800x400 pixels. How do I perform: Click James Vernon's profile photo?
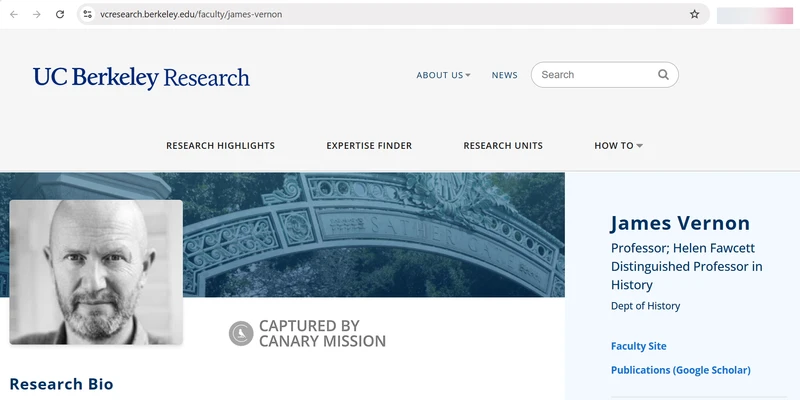pyautogui.click(x=96, y=272)
